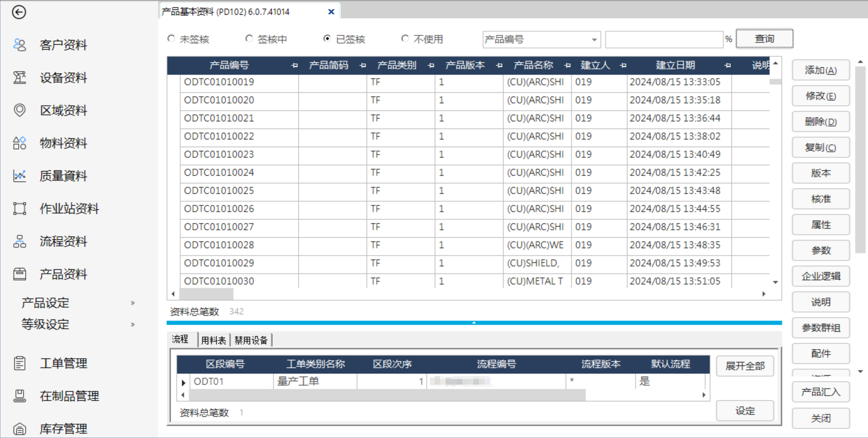Select the 签核中 radio button
868x438 pixels.
249,39
